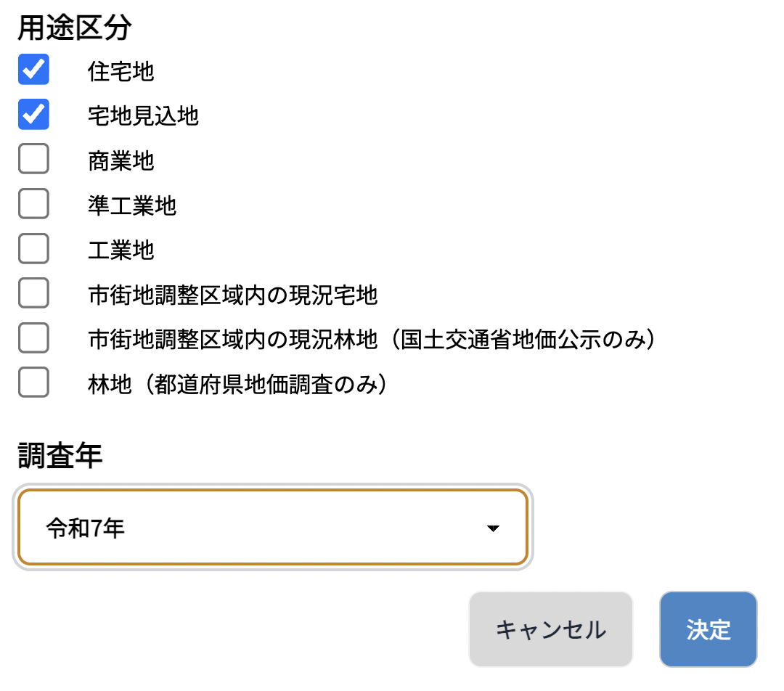The height and width of the screenshot is (691, 784).
Task: Click the 準工業地 label text
Action: pyautogui.click(x=132, y=205)
